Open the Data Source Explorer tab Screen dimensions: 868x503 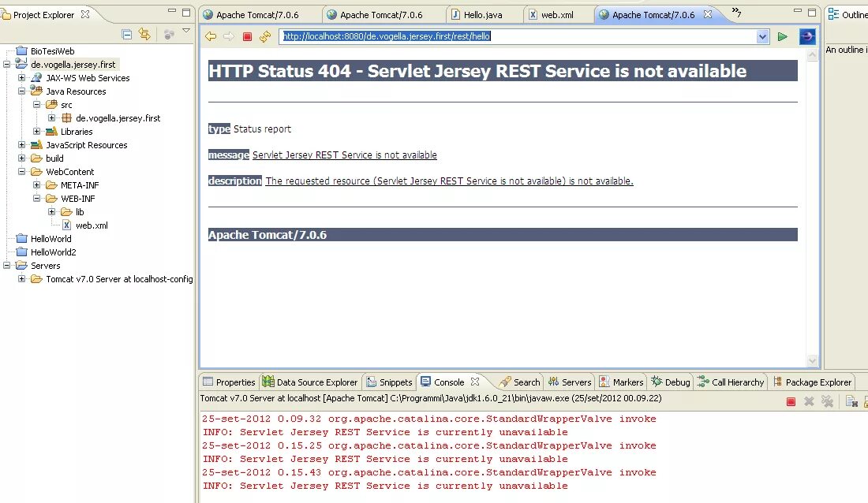coord(310,382)
